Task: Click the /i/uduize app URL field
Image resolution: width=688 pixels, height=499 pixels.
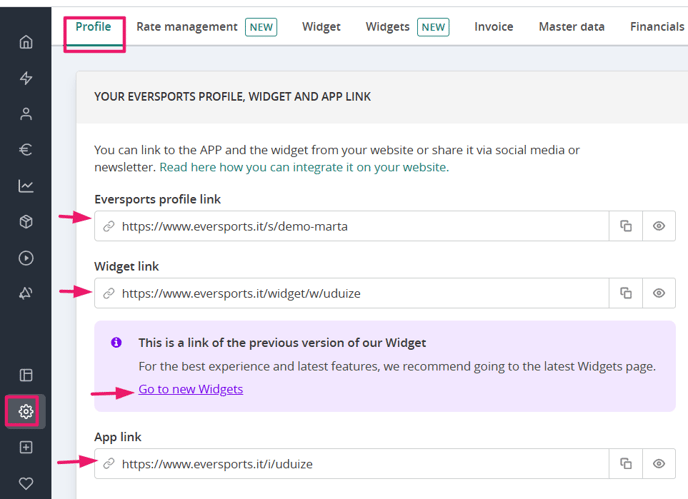Action: [x=351, y=464]
